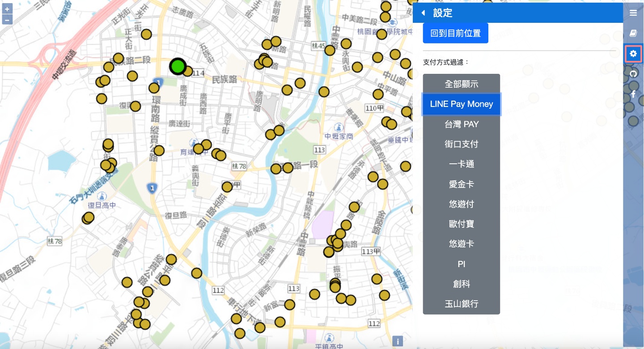The width and height of the screenshot is (644, 349).
Task: Enable the 台灣 PAY filter
Action: tap(461, 124)
